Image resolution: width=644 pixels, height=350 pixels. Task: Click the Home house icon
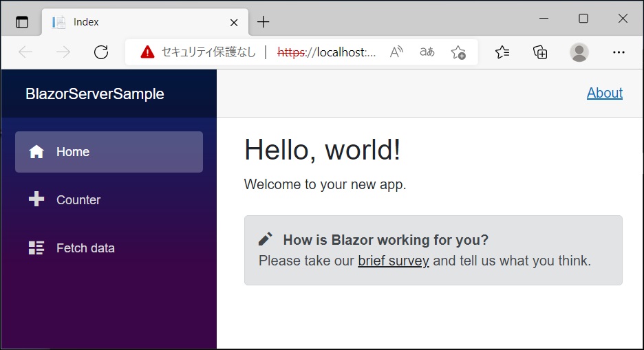36,151
